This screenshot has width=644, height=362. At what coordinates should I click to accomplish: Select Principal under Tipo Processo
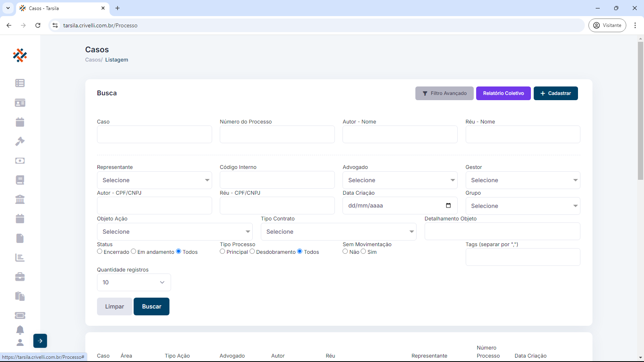pos(223,251)
